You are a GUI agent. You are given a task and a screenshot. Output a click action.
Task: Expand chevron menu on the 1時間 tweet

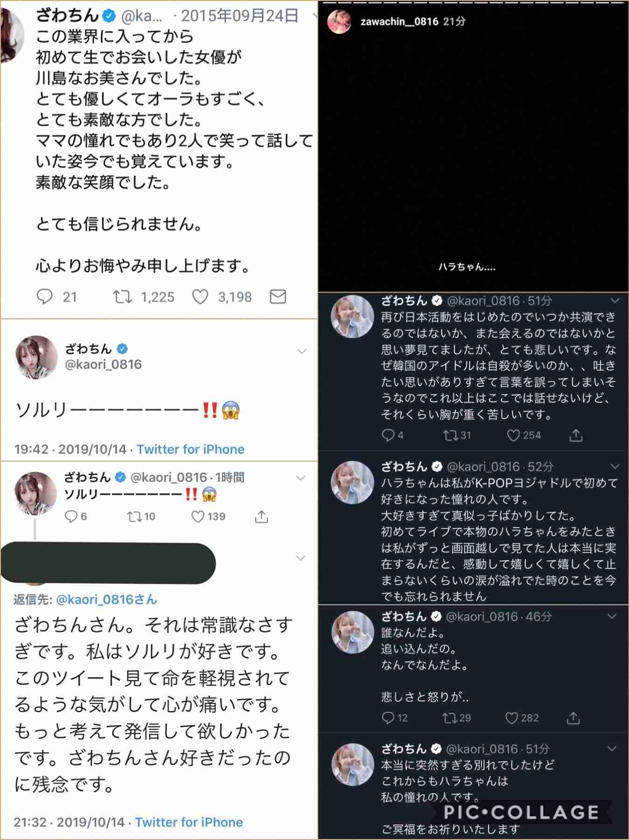pyautogui.click(x=301, y=478)
